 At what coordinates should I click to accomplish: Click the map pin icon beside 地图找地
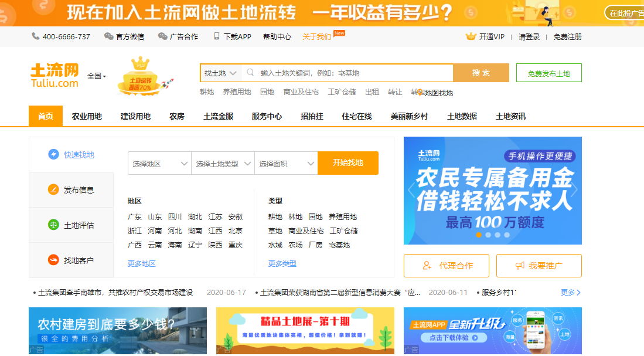click(x=420, y=93)
